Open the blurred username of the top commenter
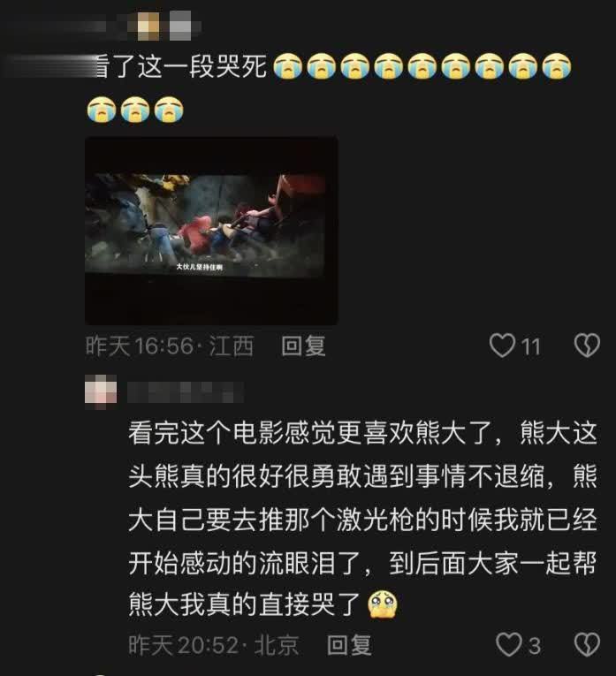This screenshot has height=676, width=616. 65,25
